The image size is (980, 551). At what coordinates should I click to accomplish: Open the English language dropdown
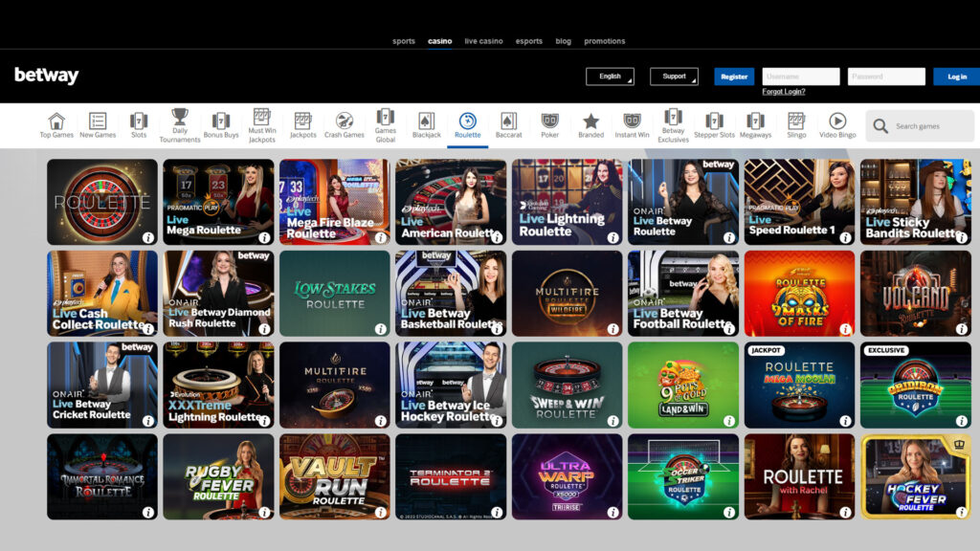click(610, 77)
